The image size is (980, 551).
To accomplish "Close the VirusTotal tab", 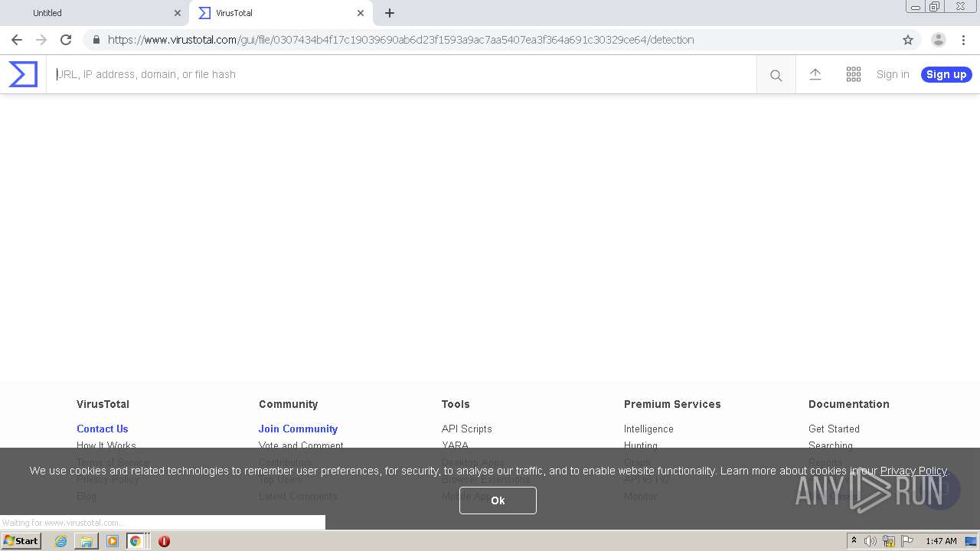I will click(361, 13).
